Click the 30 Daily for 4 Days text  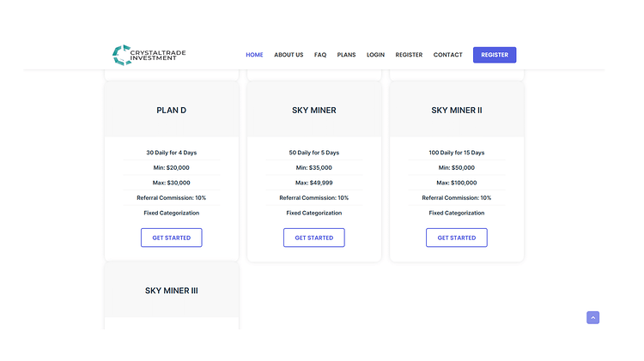click(x=171, y=153)
